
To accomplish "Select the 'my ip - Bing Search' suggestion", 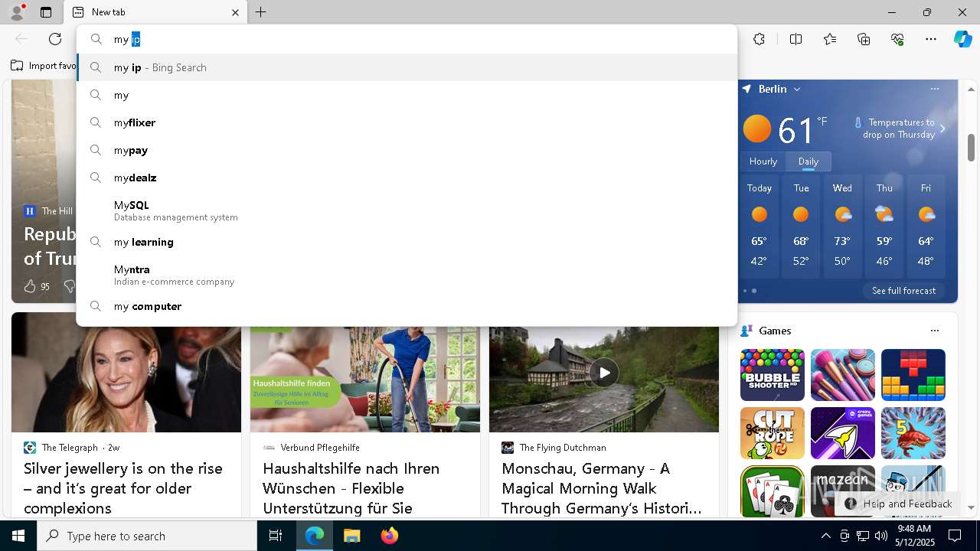I will pos(407,67).
